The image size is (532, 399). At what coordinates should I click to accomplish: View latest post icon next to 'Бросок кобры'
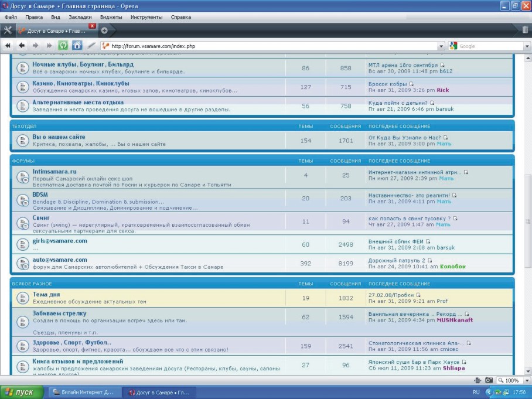coord(412,84)
